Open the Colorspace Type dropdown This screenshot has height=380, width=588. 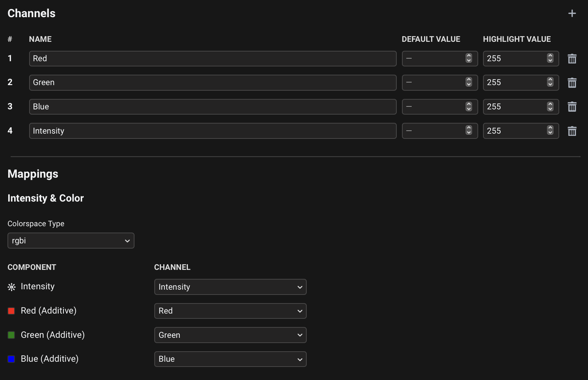coord(71,241)
